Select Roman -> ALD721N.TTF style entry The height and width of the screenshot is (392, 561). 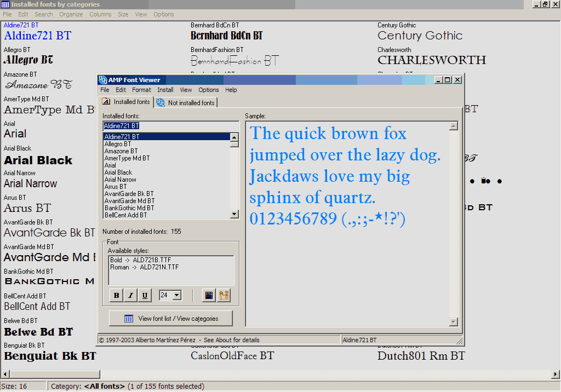coord(144,267)
